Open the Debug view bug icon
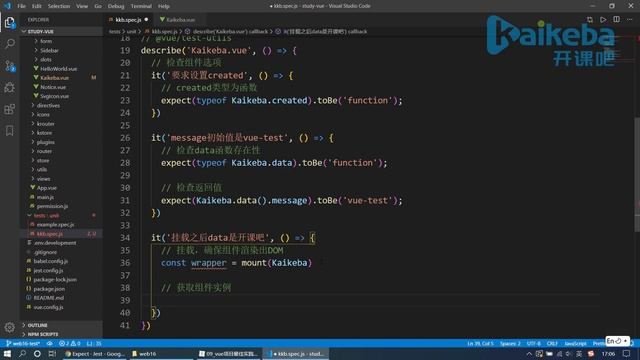This screenshot has width=640, height=360. [x=9, y=87]
